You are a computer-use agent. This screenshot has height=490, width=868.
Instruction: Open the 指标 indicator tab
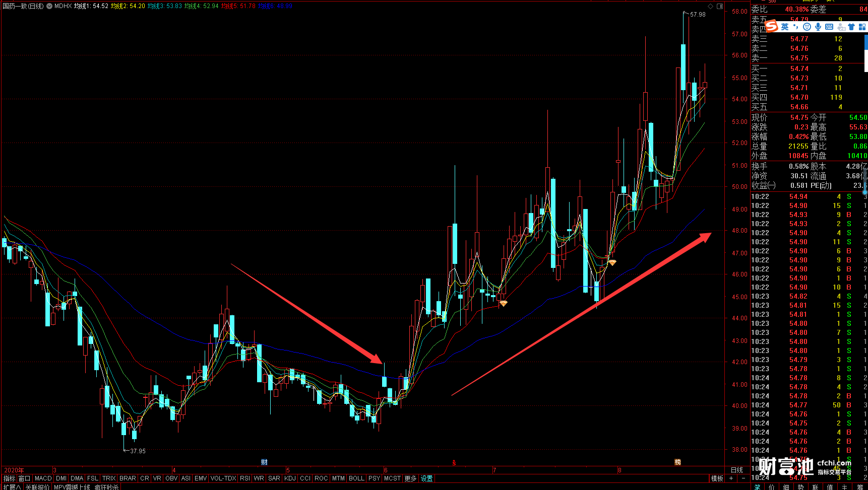(10, 478)
